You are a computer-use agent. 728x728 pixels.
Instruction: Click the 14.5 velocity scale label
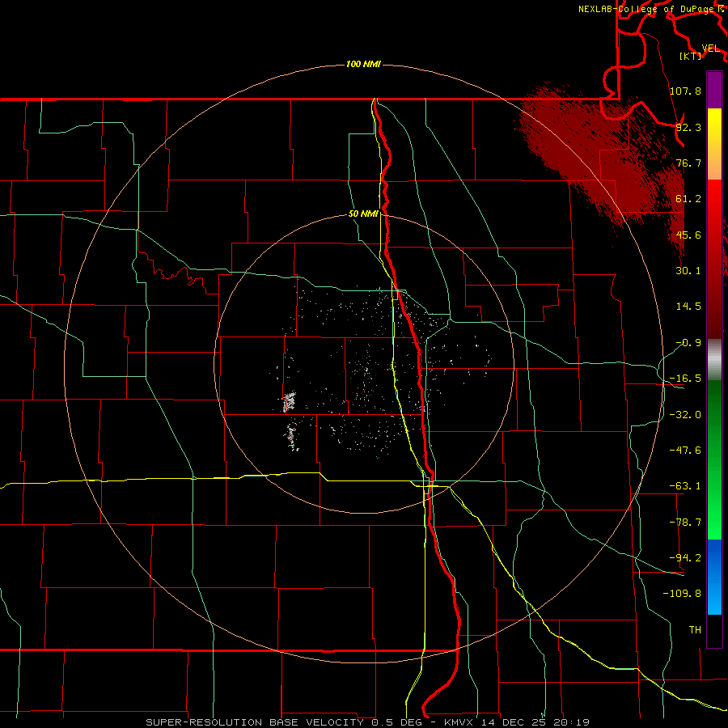688,307
